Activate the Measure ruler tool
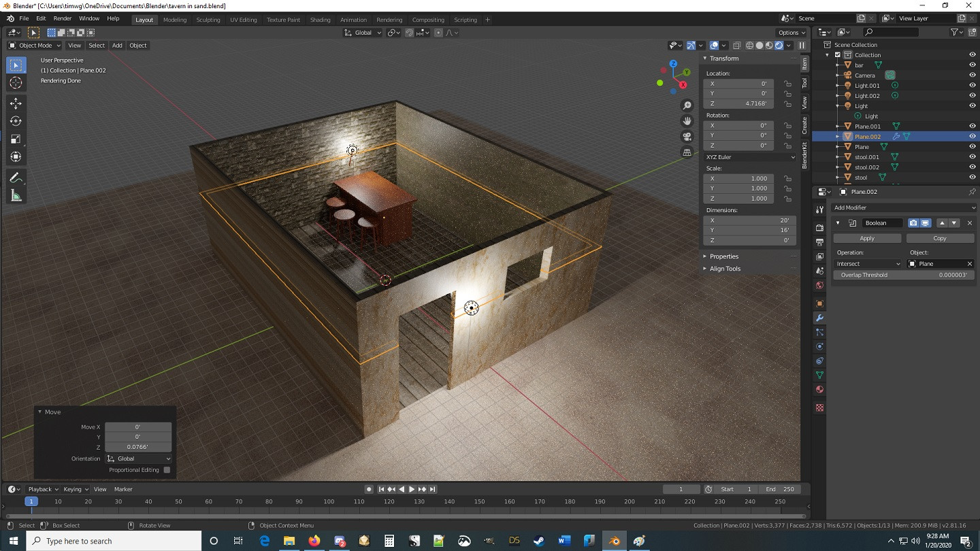980x551 pixels. [16, 196]
